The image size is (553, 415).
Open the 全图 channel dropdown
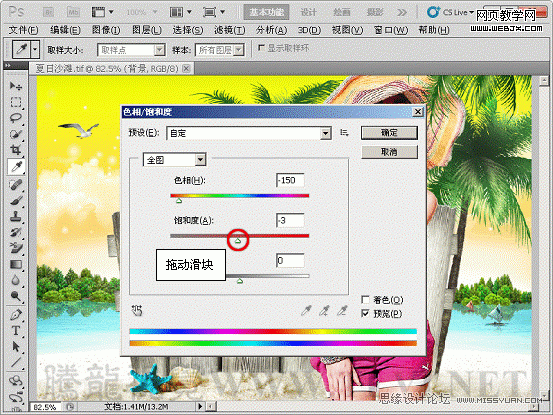200,160
